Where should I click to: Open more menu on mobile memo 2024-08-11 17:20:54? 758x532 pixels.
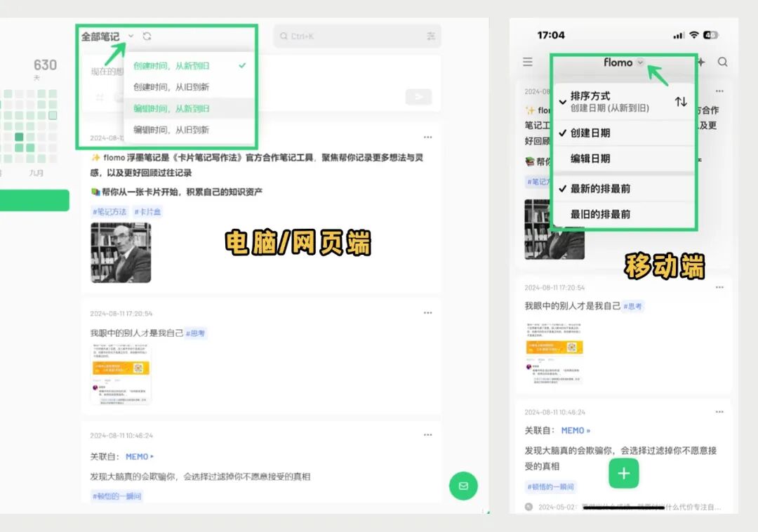(x=719, y=287)
